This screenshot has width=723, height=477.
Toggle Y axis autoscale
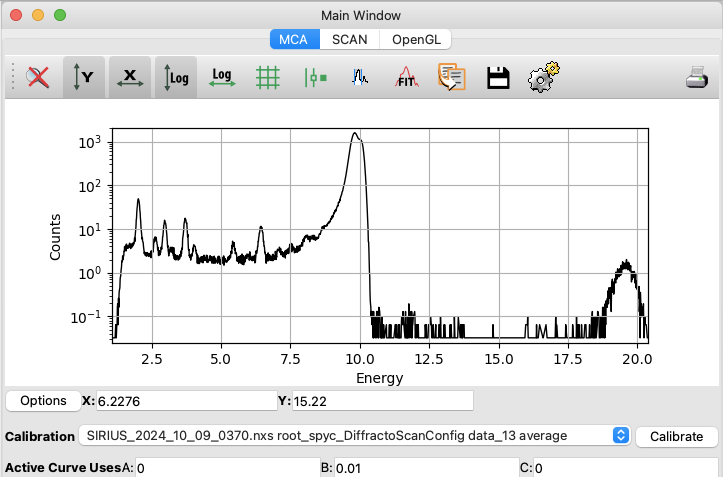coord(83,77)
